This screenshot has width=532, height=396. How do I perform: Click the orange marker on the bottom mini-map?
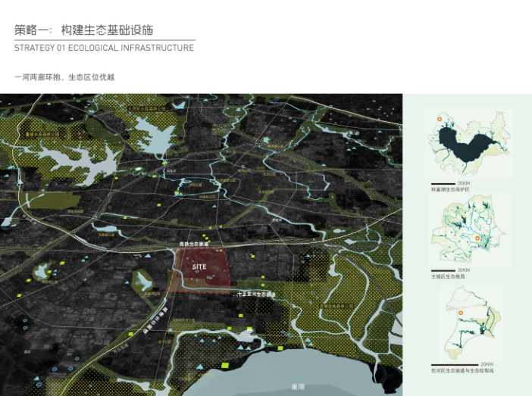coord(460,313)
